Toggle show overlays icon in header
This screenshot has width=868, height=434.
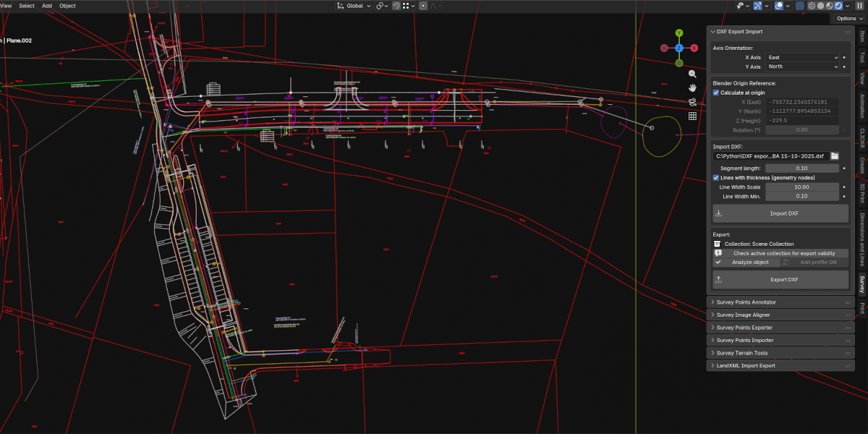(779, 6)
